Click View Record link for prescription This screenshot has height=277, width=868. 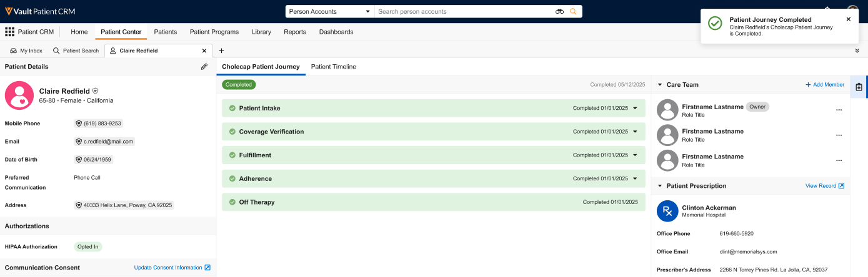824,186
